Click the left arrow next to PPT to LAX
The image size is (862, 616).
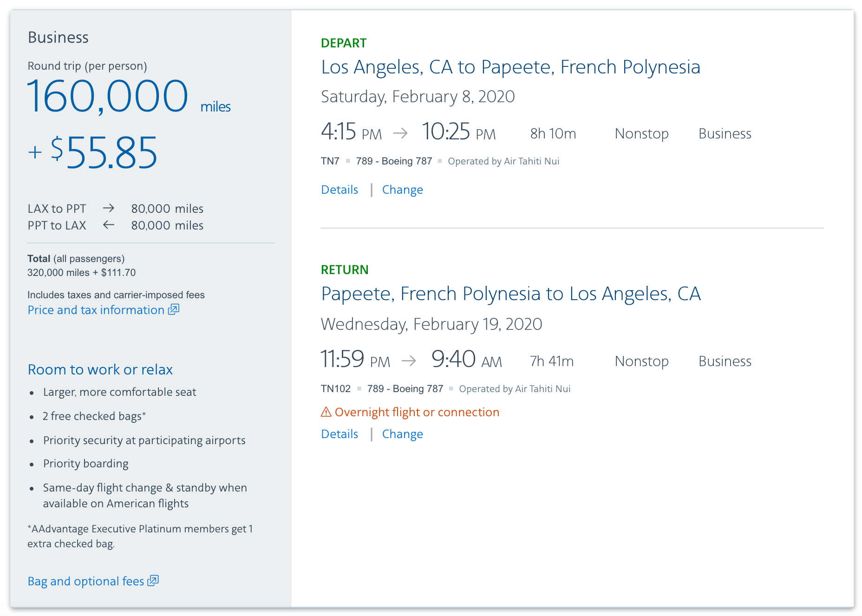point(108,225)
